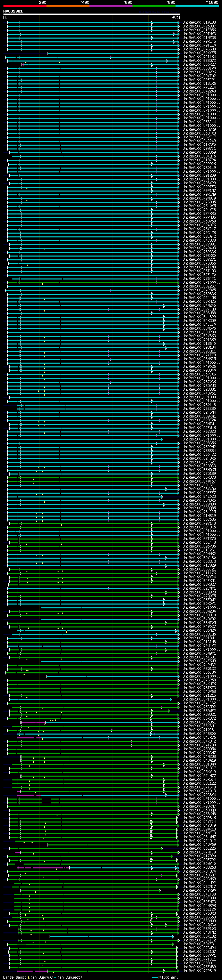Screen dimensions: 222x980
Task: Select the UniRef100_C0NN62 label
Action: tap(199, 554)
